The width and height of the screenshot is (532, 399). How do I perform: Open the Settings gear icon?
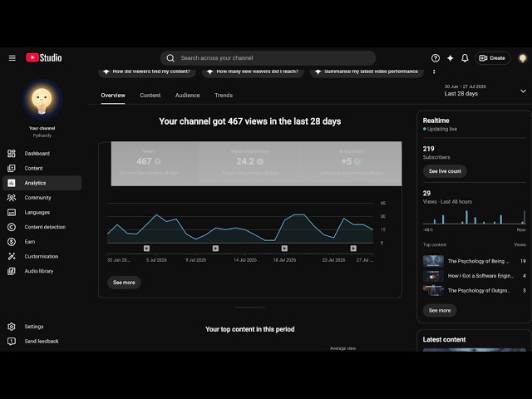point(12,327)
